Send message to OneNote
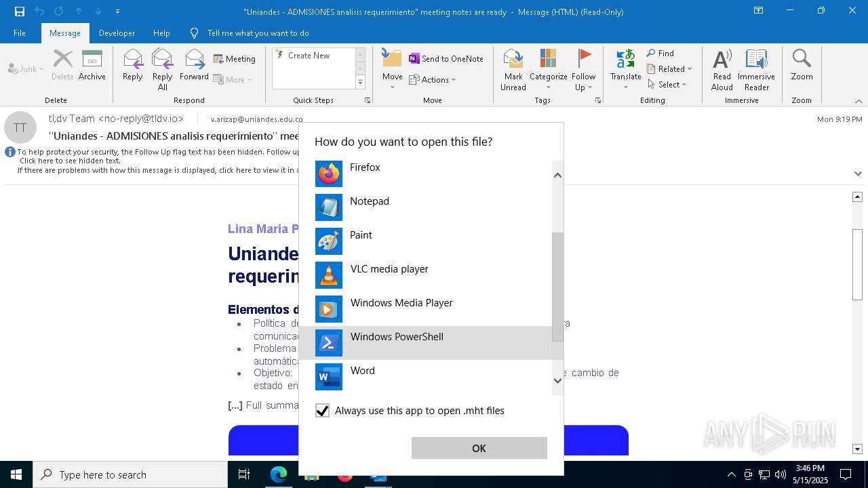The image size is (868, 488). point(446,59)
